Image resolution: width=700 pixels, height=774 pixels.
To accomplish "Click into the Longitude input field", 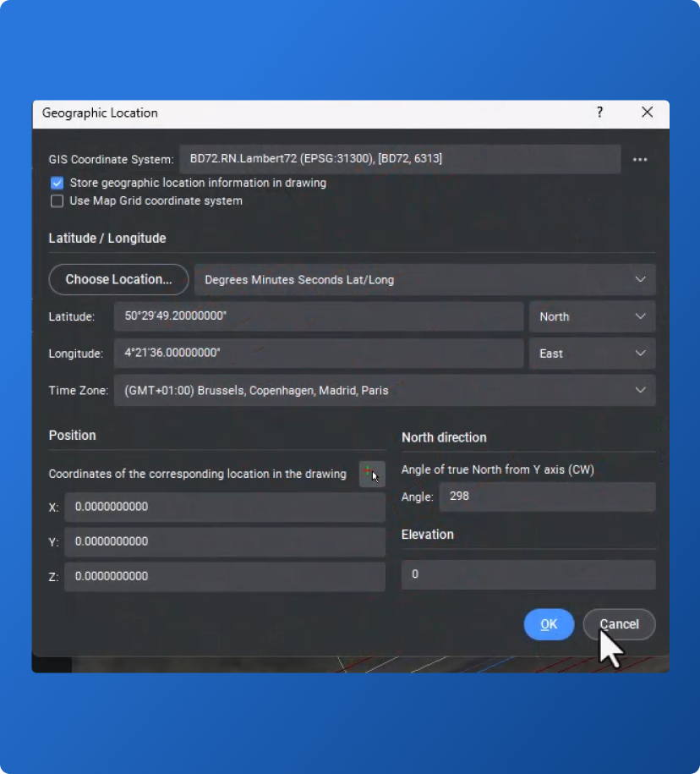I will point(318,354).
